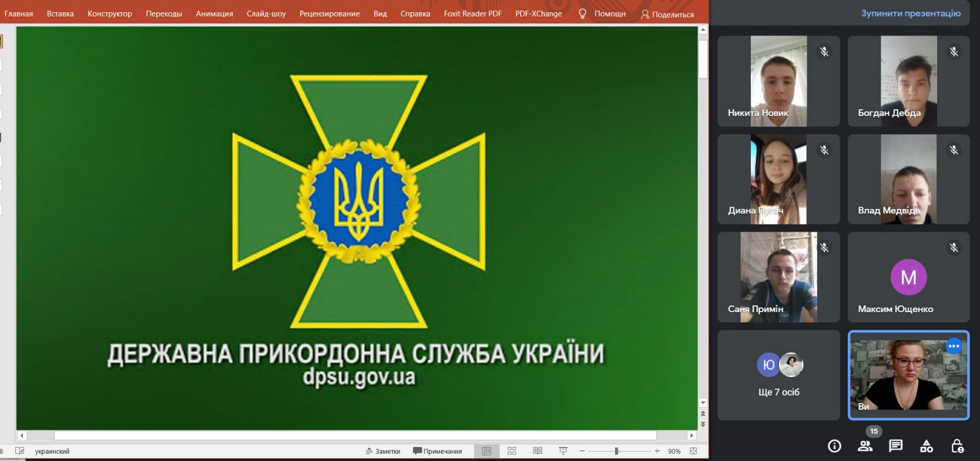Image resolution: width=980 pixels, height=461 pixels.
Task: Switch to the Конструктор tab
Action: tap(110, 13)
